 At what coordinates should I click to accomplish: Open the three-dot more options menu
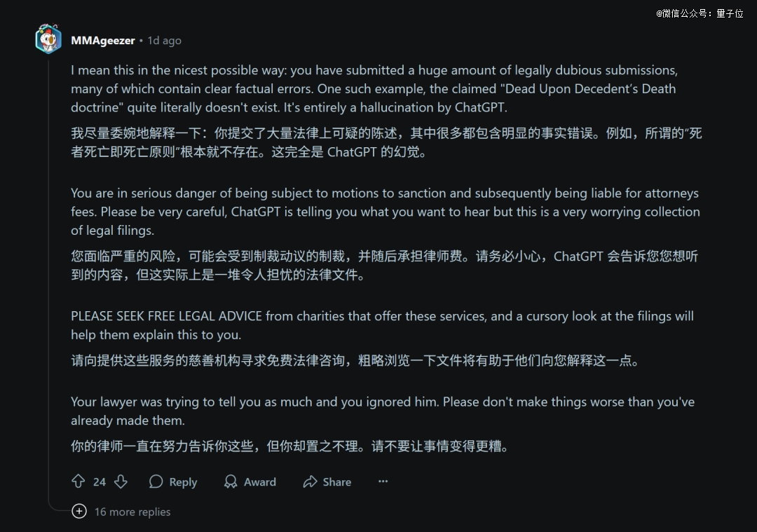(383, 482)
